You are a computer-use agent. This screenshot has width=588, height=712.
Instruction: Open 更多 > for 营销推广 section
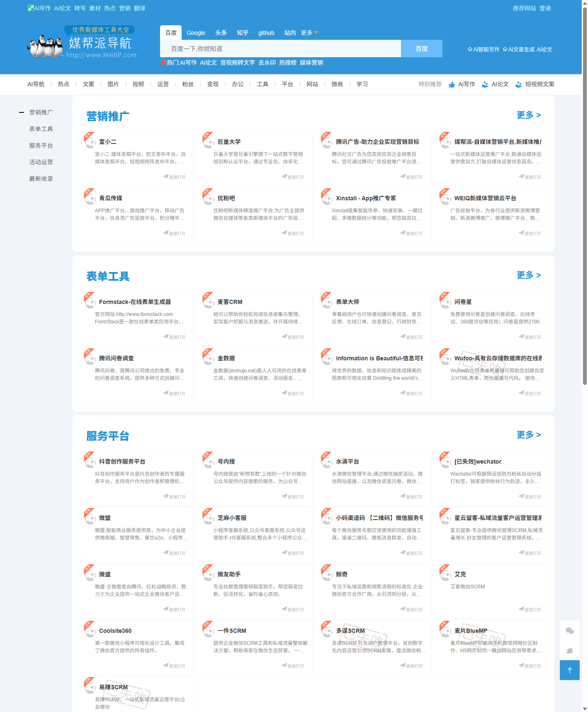pyautogui.click(x=529, y=115)
